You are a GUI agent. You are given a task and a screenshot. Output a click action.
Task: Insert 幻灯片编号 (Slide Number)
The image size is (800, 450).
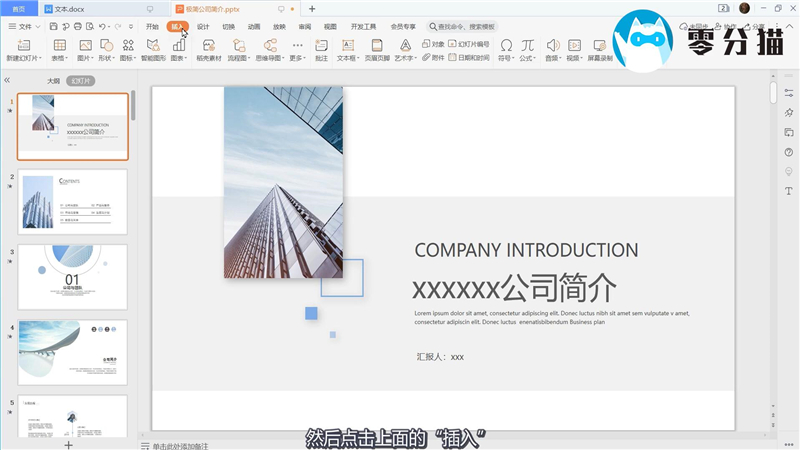tap(468, 44)
